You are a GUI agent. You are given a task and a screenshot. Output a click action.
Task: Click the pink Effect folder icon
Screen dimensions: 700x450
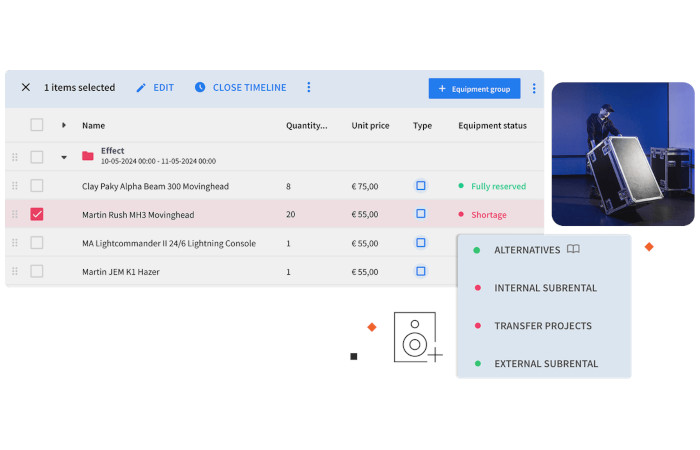click(x=88, y=156)
